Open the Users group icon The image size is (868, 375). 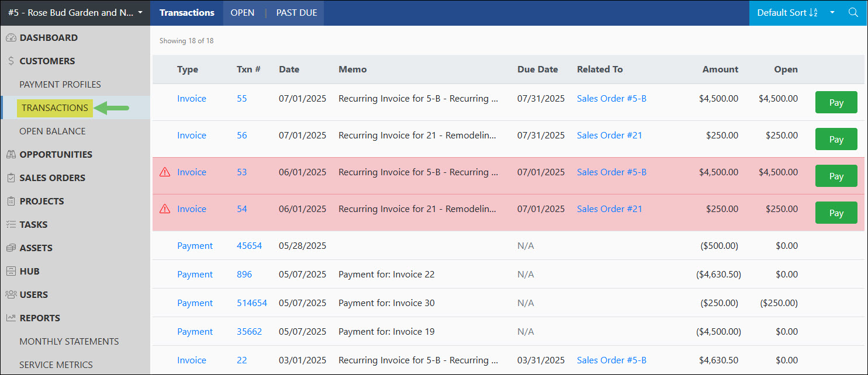click(x=12, y=294)
